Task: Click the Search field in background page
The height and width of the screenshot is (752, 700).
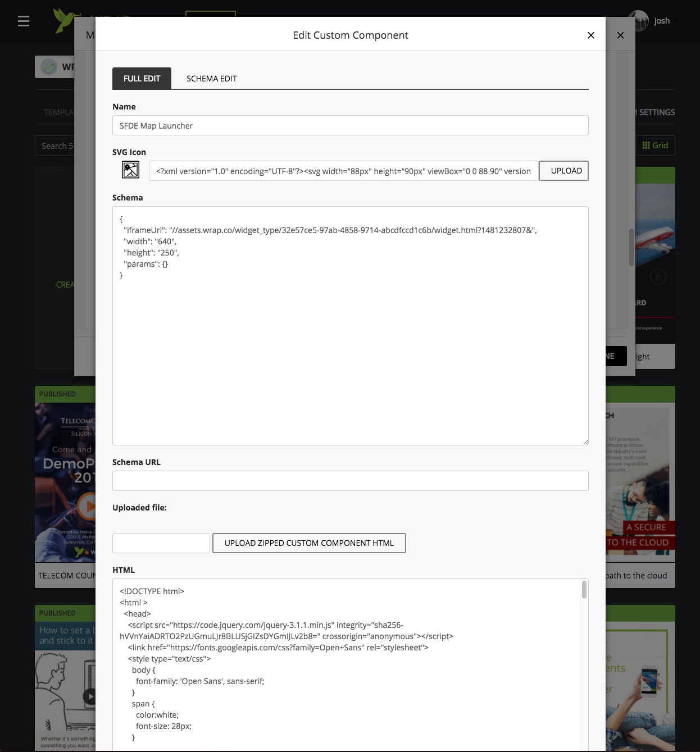Action: click(54, 145)
